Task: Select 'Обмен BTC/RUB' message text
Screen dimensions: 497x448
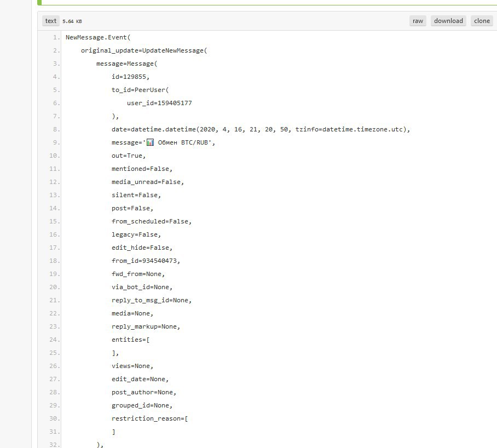Action: tap(183, 143)
